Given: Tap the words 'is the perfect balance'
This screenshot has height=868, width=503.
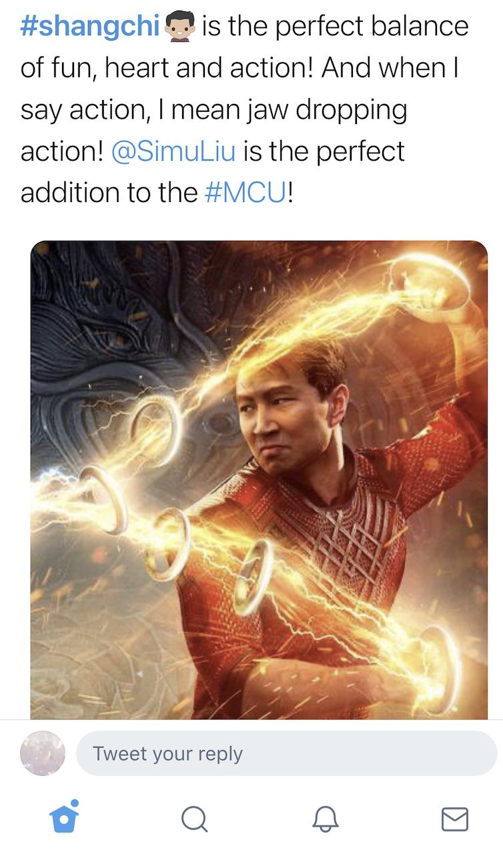Looking at the screenshot, I should point(335,27).
